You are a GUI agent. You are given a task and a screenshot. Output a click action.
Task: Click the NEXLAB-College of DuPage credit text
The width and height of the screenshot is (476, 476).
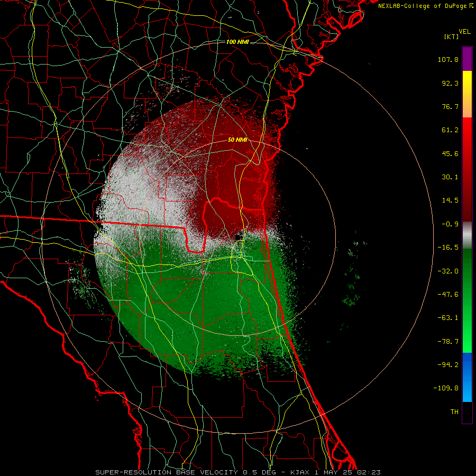click(425, 6)
